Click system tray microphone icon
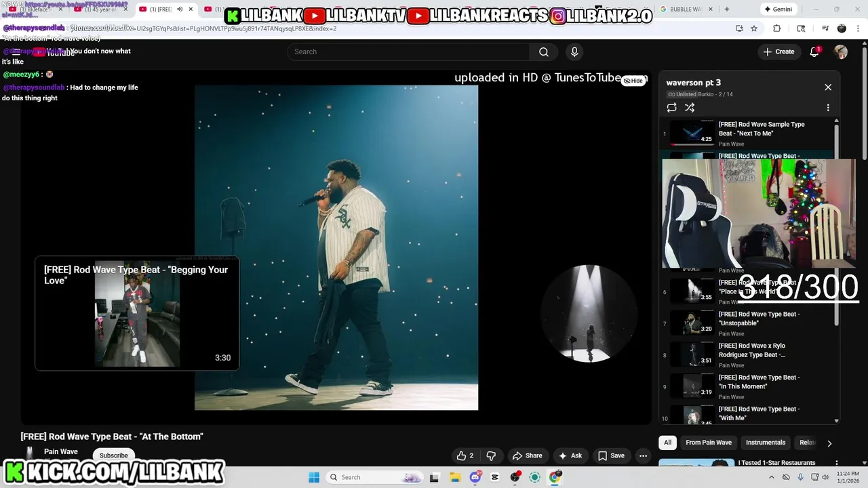The width and height of the screenshot is (868, 488). [801, 477]
